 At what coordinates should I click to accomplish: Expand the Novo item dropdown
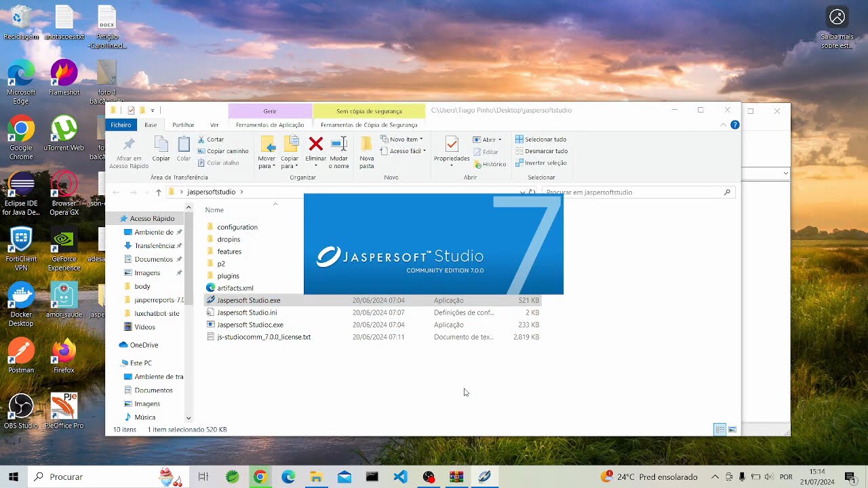401,140
